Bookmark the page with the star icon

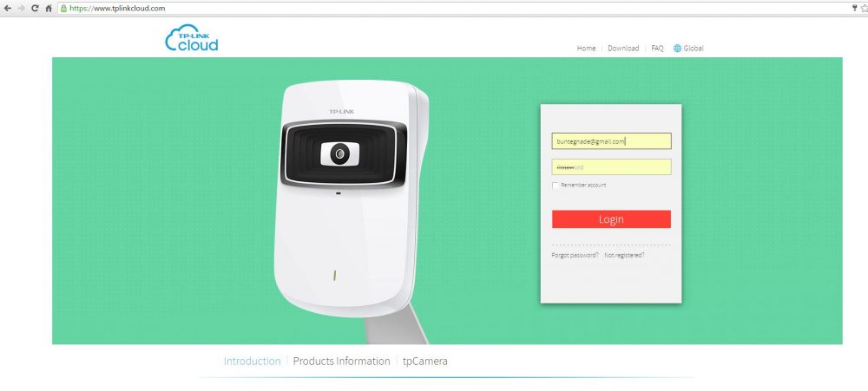pos(865,9)
